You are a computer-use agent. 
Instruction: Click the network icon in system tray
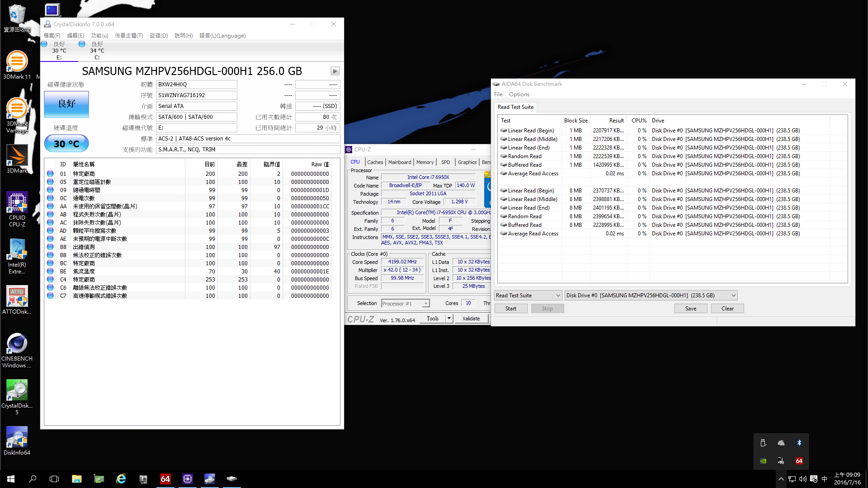(x=792, y=479)
